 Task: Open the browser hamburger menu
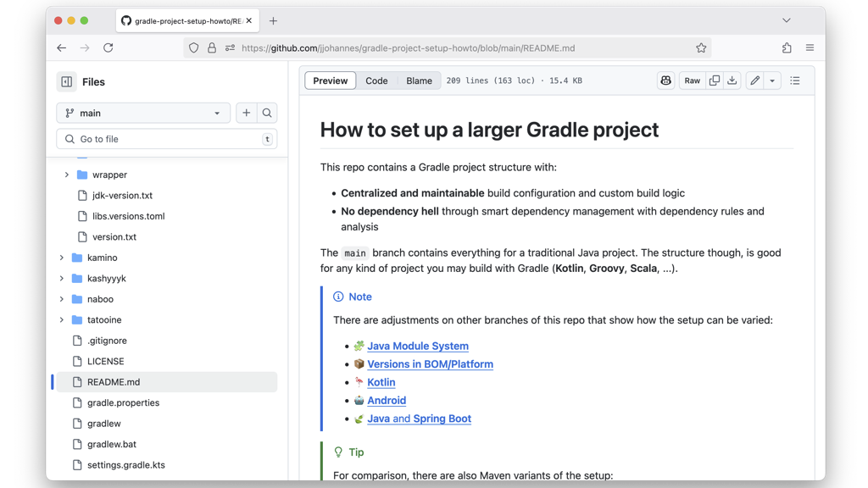[x=810, y=48]
